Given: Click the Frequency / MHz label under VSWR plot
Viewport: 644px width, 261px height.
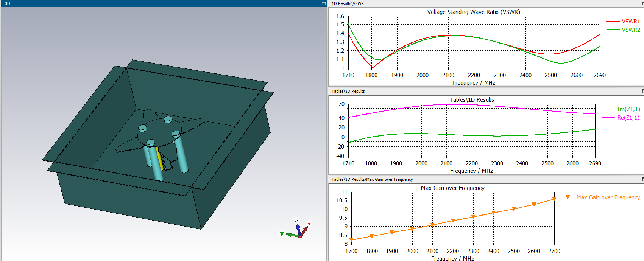Looking at the screenshot, I should [x=474, y=83].
